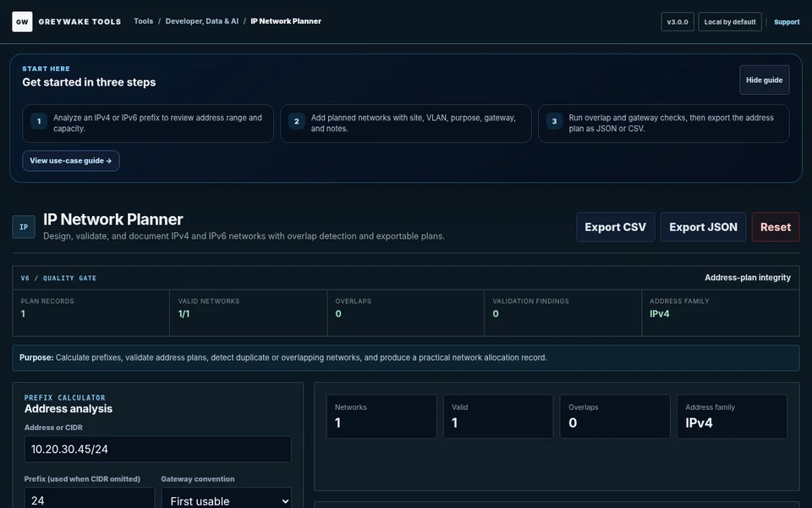Click the IP badge icon beside planner title
This screenshot has width=812, height=508.
(x=24, y=227)
